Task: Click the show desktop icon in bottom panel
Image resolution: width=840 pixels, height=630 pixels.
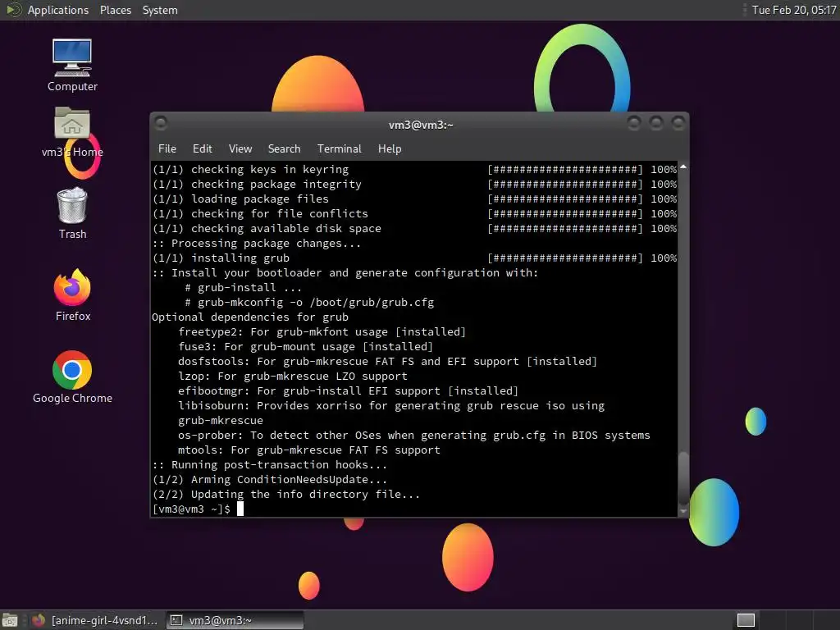Action: [10, 620]
